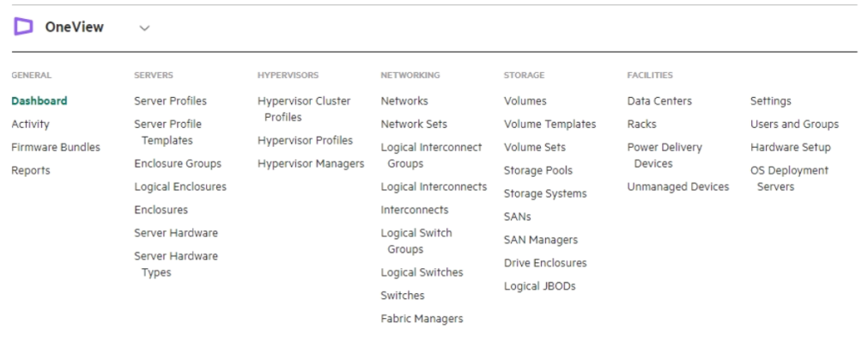Select Data Centers under Facilities
The height and width of the screenshot is (342, 868).
click(x=659, y=101)
